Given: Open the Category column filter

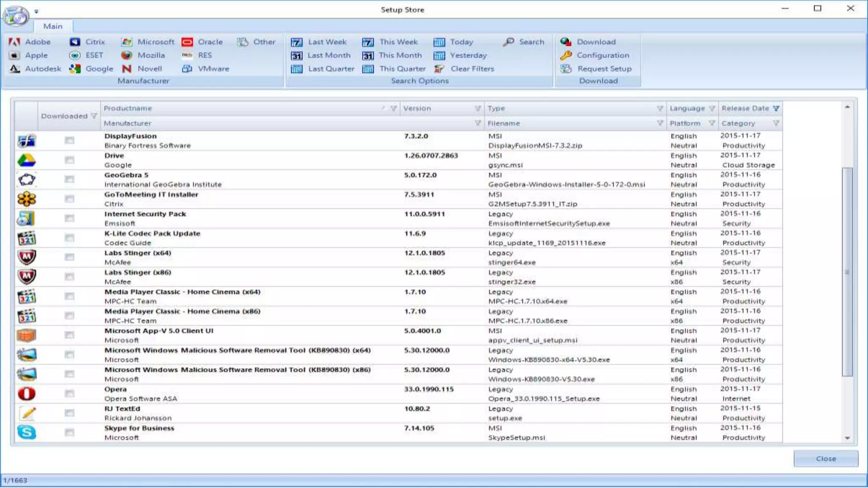Looking at the screenshot, I should click(776, 123).
